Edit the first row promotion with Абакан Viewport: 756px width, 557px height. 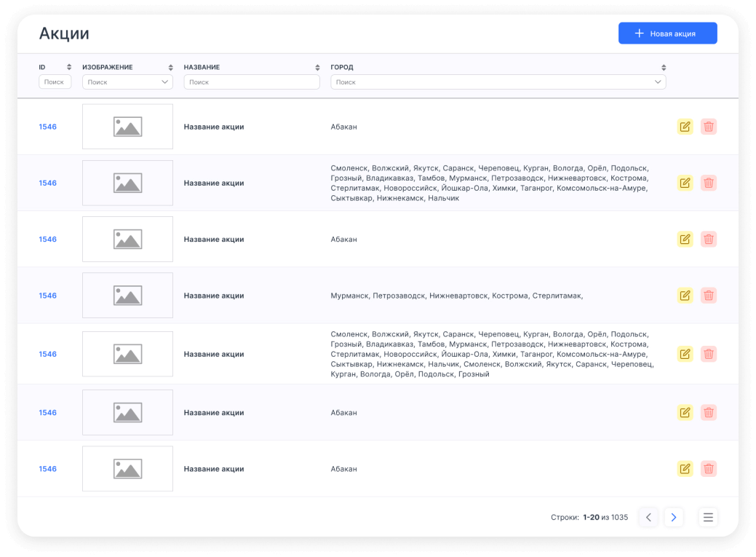(x=685, y=127)
